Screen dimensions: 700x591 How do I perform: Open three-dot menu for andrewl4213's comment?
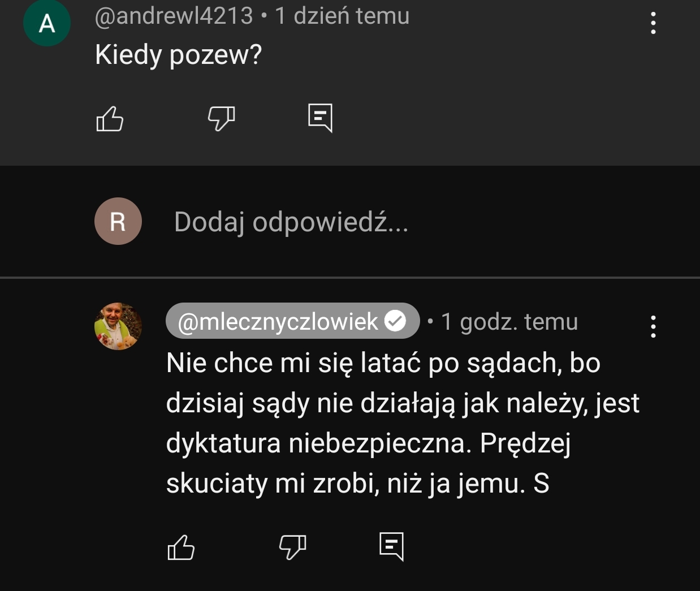(x=653, y=24)
